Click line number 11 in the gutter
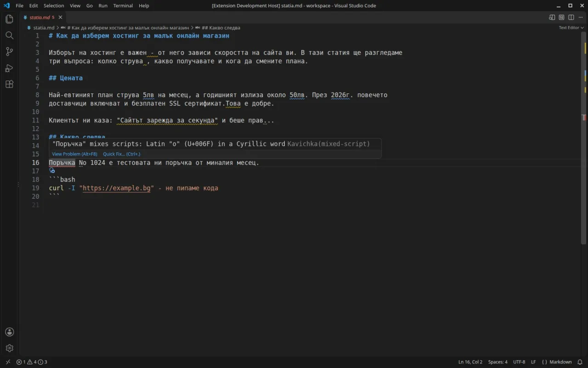588x368 pixels. [36, 121]
